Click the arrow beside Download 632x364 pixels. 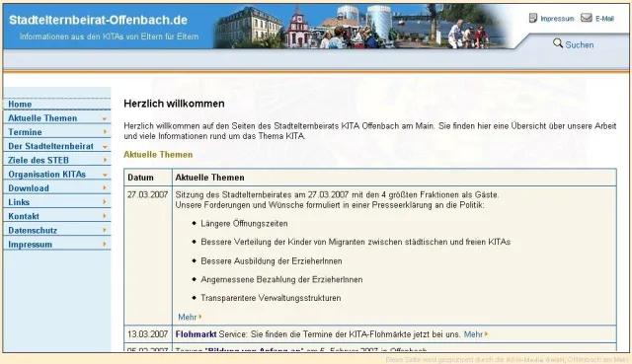click(x=105, y=187)
